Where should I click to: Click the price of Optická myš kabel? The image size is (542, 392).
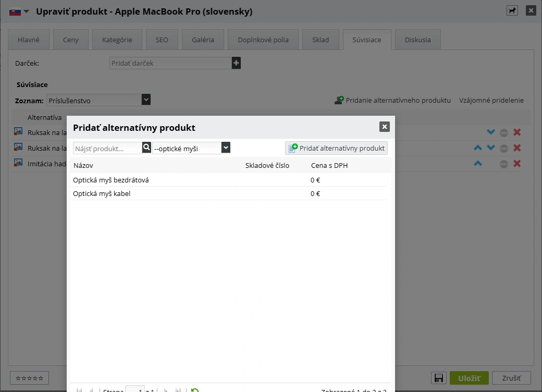(315, 193)
